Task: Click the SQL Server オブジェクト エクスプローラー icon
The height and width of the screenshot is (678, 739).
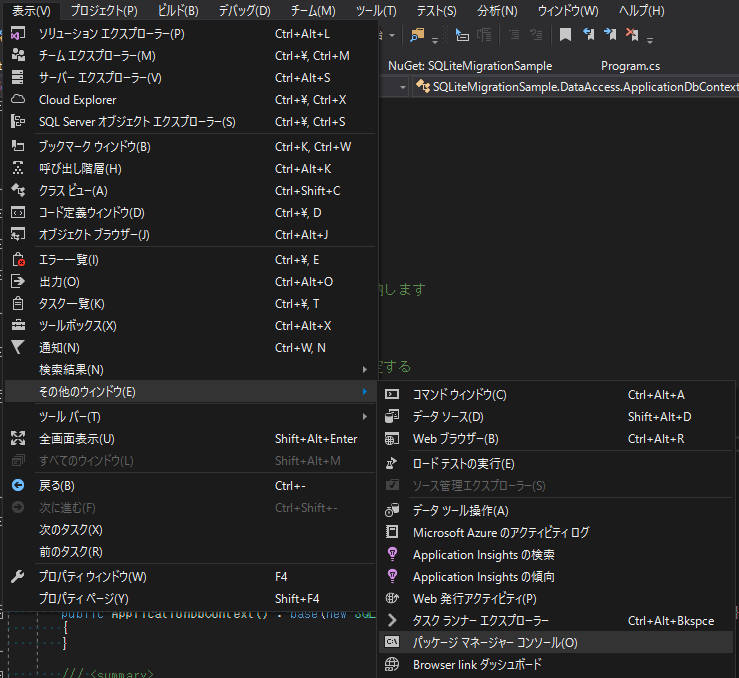Action: click(18, 122)
